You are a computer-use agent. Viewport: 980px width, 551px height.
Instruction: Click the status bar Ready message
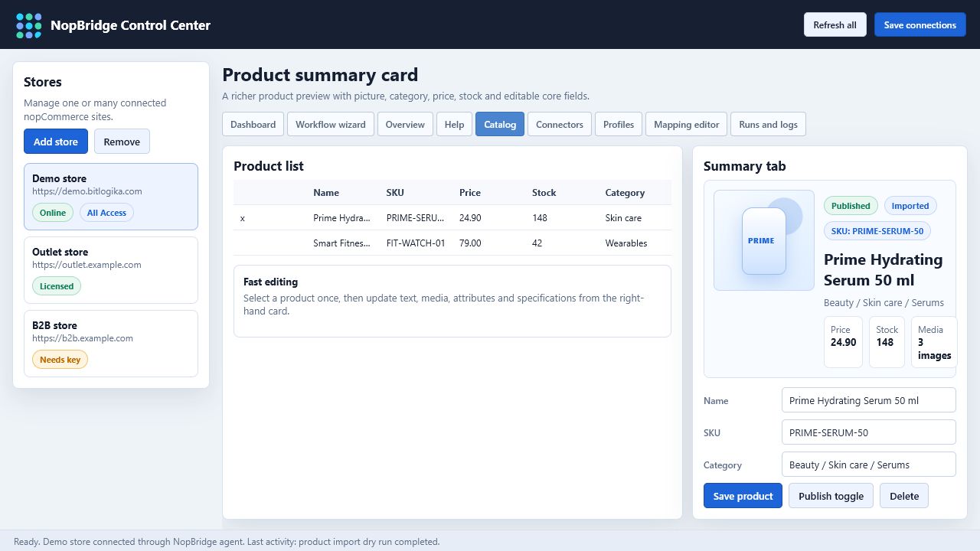[x=227, y=541]
